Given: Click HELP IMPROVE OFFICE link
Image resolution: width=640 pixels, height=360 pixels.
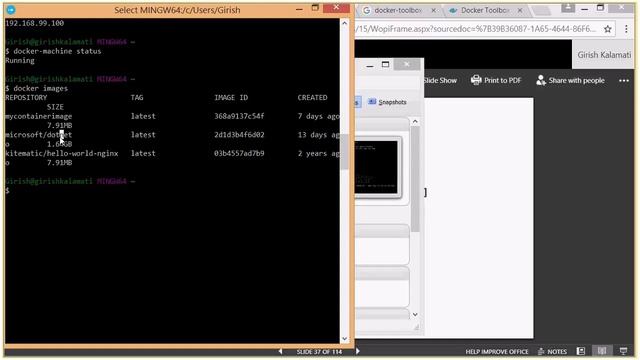Looking at the screenshot, I should pyautogui.click(x=497, y=351).
